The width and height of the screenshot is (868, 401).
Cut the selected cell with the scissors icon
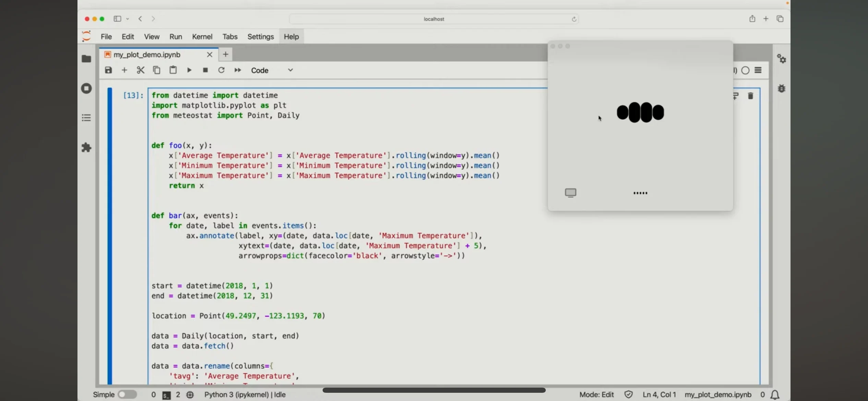click(141, 70)
